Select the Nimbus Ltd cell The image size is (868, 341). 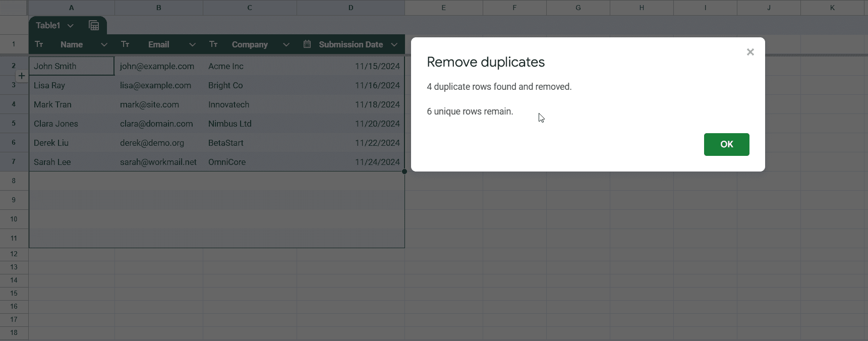pyautogui.click(x=250, y=124)
